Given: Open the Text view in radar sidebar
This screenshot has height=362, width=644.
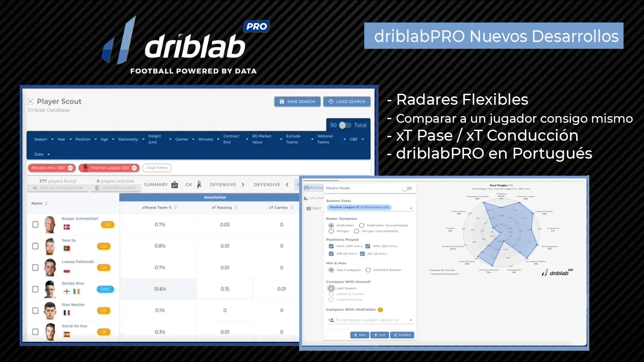Looking at the screenshot, I should pyautogui.click(x=314, y=209).
